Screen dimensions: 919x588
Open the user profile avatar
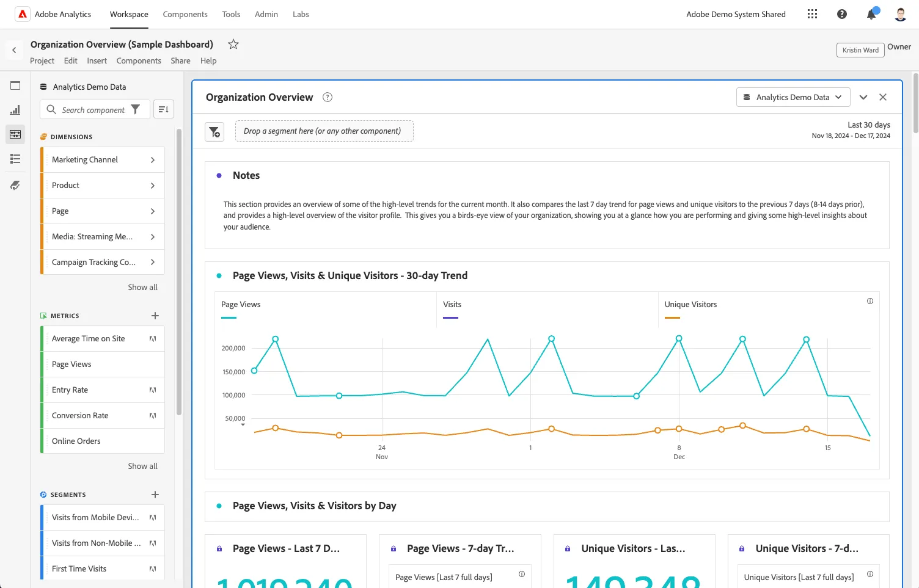tap(901, 14)
